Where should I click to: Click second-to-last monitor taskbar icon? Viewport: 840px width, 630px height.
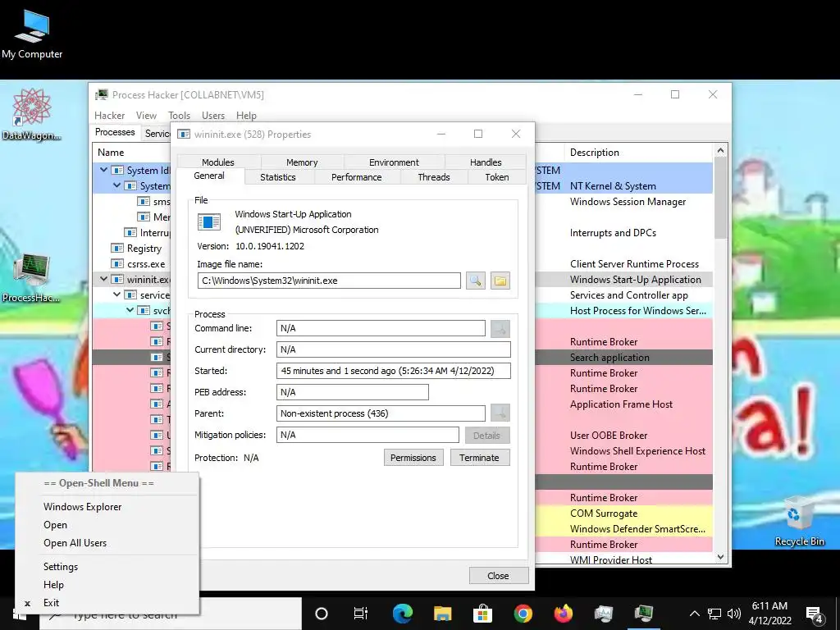(x=603, y=614)
